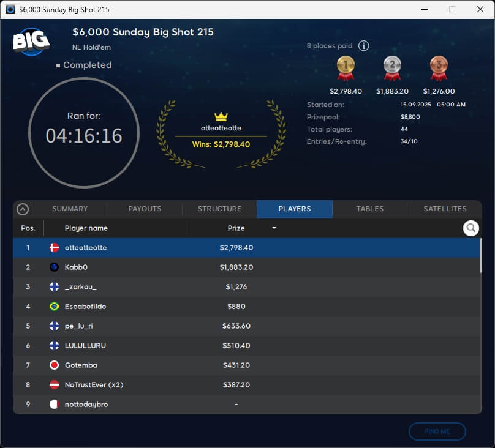This screenshot has height=448, width=495.
Task: Open the Structure tab
Action: [x=219, y=209]
